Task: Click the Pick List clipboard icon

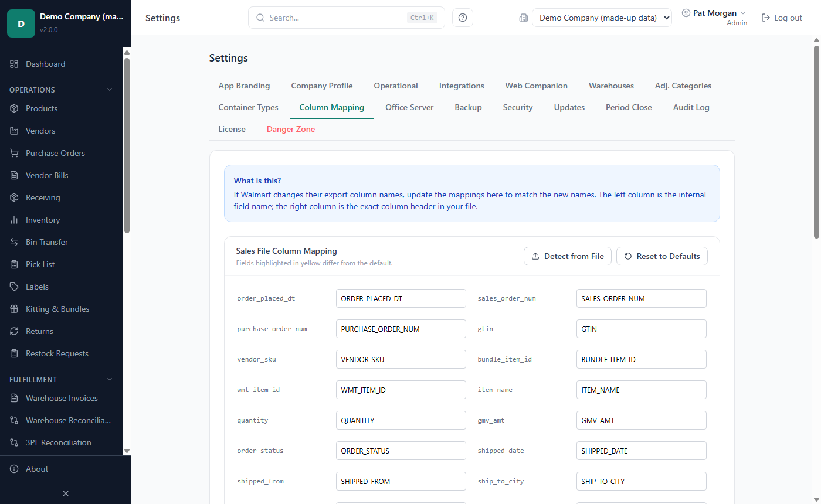Action: click(14, 264)
